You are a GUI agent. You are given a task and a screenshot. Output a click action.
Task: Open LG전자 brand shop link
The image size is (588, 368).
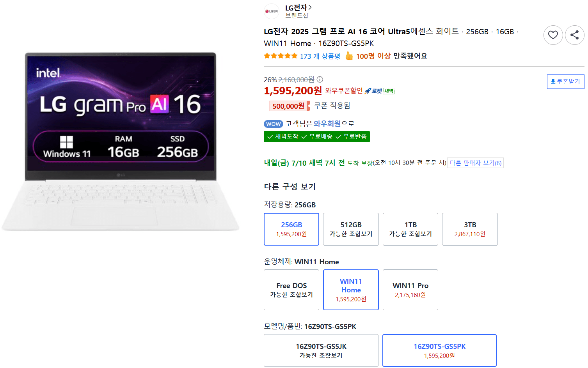pyautogui.click(x=298, y=7)
